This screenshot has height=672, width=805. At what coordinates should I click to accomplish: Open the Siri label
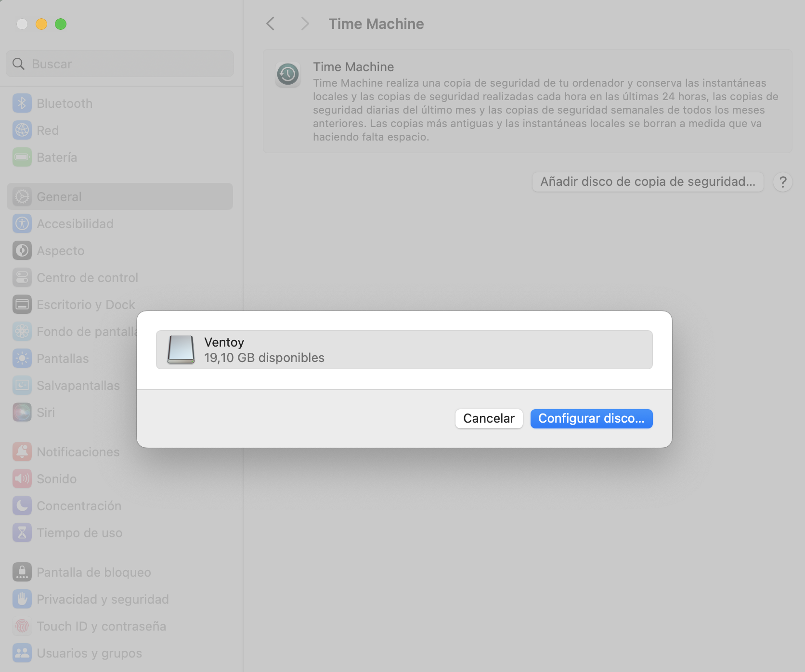(x=46, y=413)
